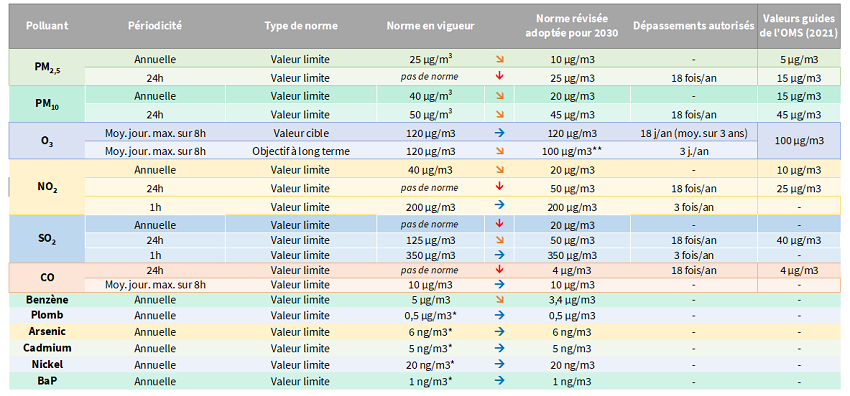The height and width of the screenshot is (396, 850).
Task: Click the O3 OMS value 100 µg/m3 cell
Action: [x=800, y=141]
